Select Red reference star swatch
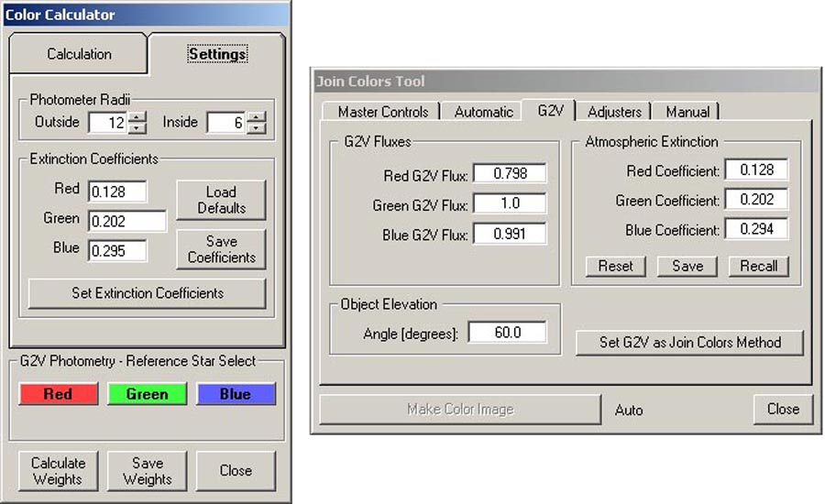This screenshot has width=825, height=504. (x=58, y=394)
